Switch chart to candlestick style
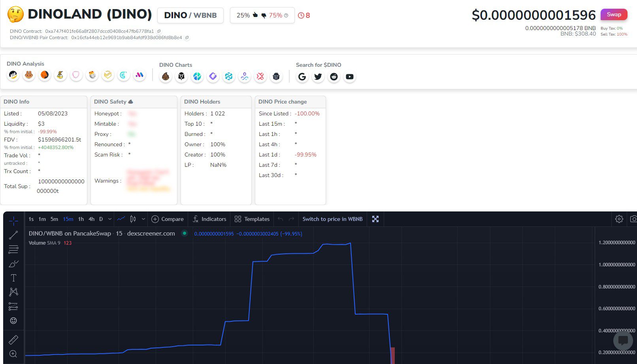The width and height of the screenshot is (637, 364). 133,219
